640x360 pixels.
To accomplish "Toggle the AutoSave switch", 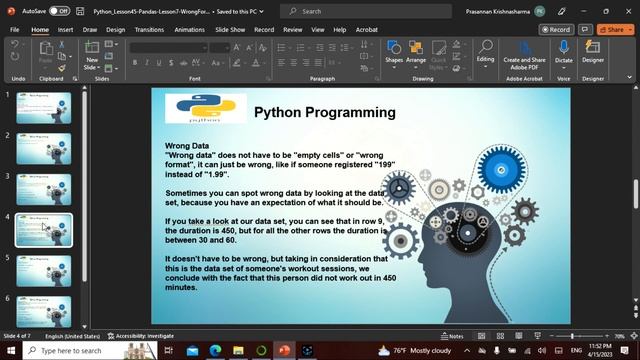I will (x=59, y=11).
